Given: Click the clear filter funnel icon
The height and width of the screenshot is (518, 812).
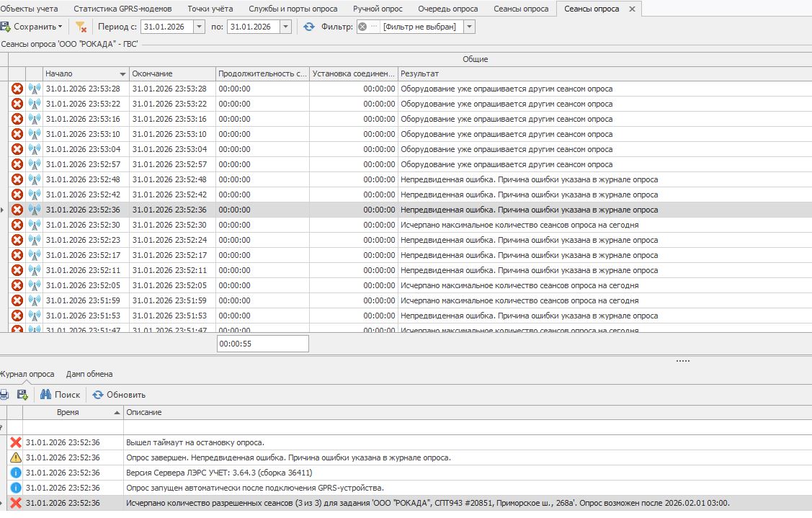Looking at the screenshot, I should coord(81,27).
